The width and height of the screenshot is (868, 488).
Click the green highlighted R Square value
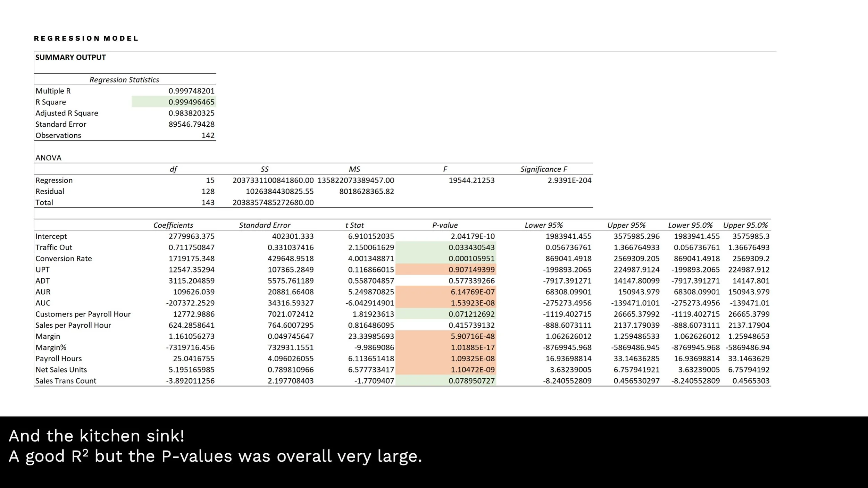point(191,102)
